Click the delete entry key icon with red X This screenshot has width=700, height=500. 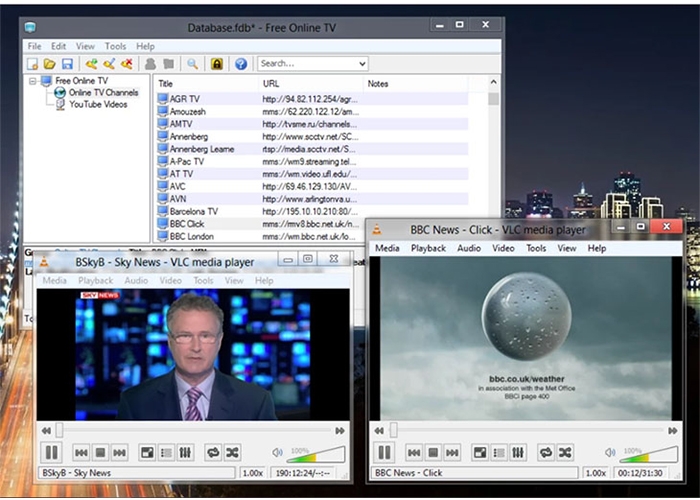point(127,64)
